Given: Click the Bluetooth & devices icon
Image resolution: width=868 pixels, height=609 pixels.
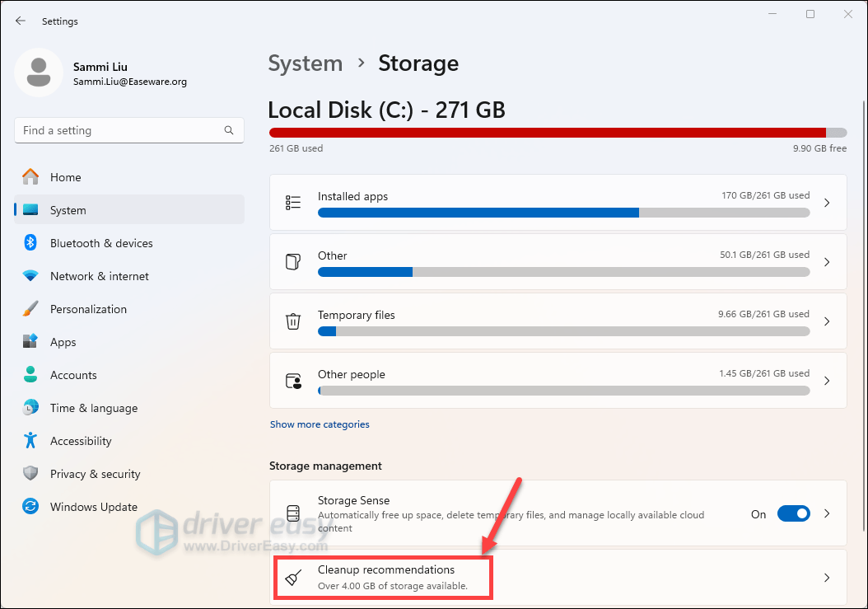Looking at the screenshot, I should click(30, 243).
